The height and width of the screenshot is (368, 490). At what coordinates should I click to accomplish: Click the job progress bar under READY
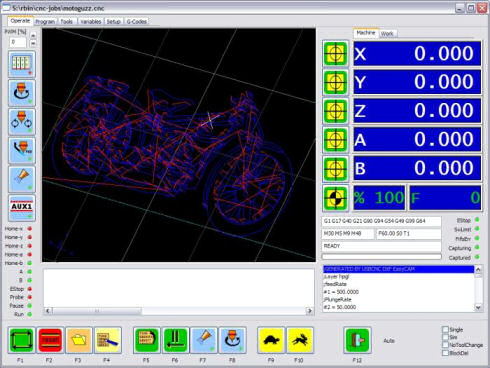(382, 257)
